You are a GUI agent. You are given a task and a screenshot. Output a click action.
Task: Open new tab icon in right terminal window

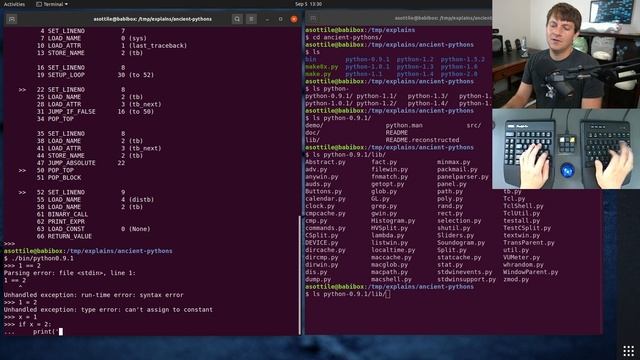(x=313, y=18)
